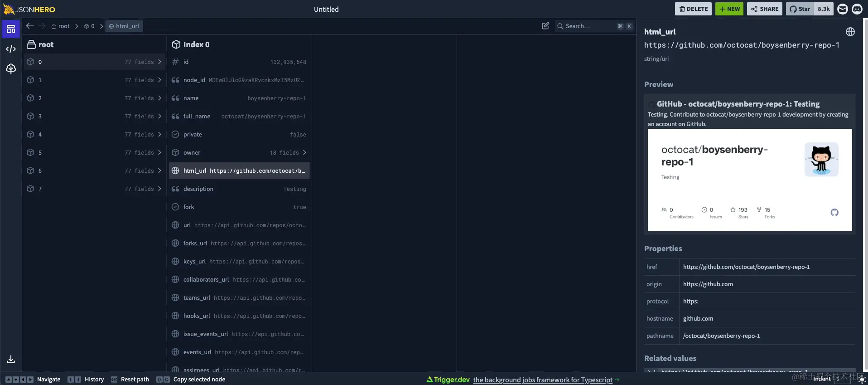Click the DELETE button
Image resolution: width=868 pixels, height=385 pixels.
tap(694, 9)
